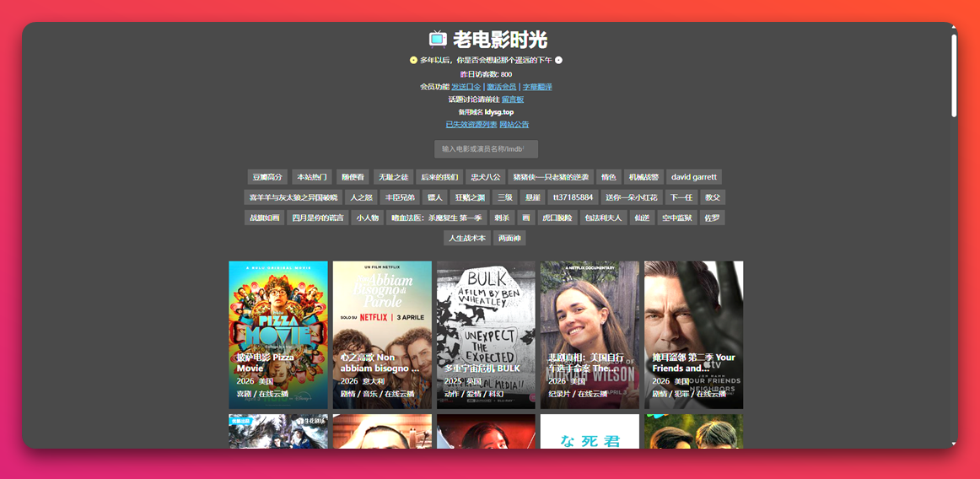980x479 pixels.
Task: Select the 忠犬八公 tag
Action: coord(486,177)
